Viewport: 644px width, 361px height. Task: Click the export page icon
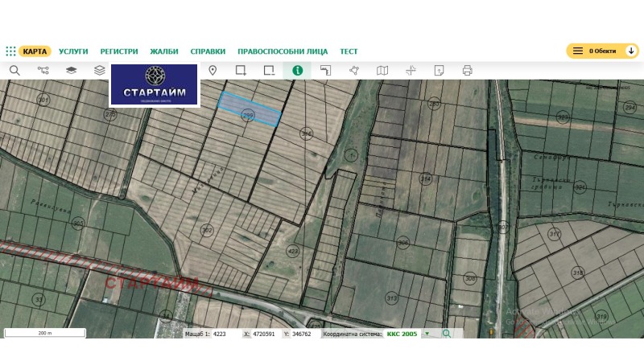click(439, 71)
